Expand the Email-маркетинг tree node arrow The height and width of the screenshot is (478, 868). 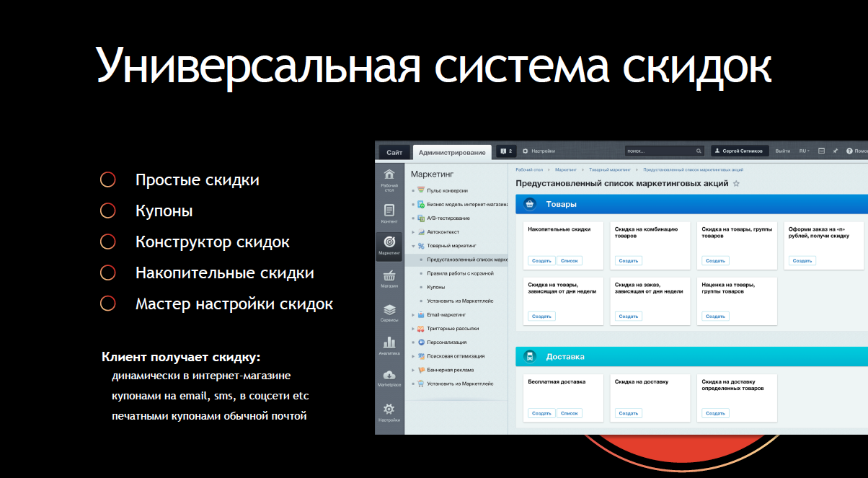(x=413, y=315)
